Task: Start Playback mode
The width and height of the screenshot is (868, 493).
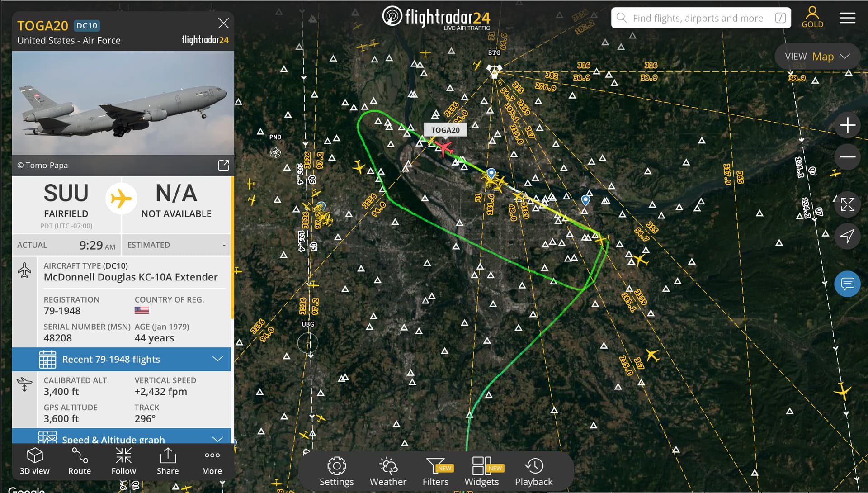Action: [534, 472]
